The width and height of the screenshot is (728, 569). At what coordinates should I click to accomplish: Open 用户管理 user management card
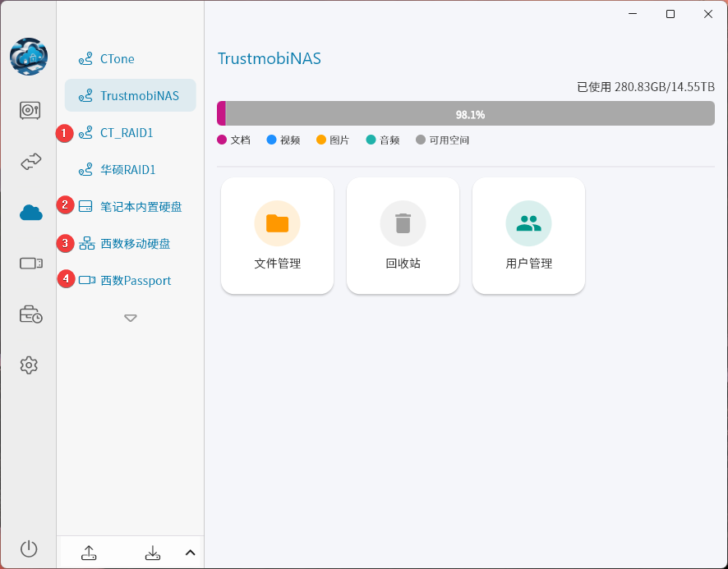point(528,236)
